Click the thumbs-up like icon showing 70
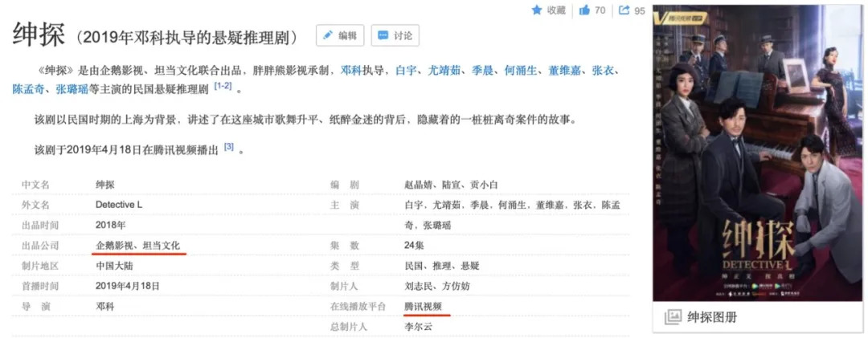Image resolution: width=868 pixels, height=338 pixels. point(584,10)
